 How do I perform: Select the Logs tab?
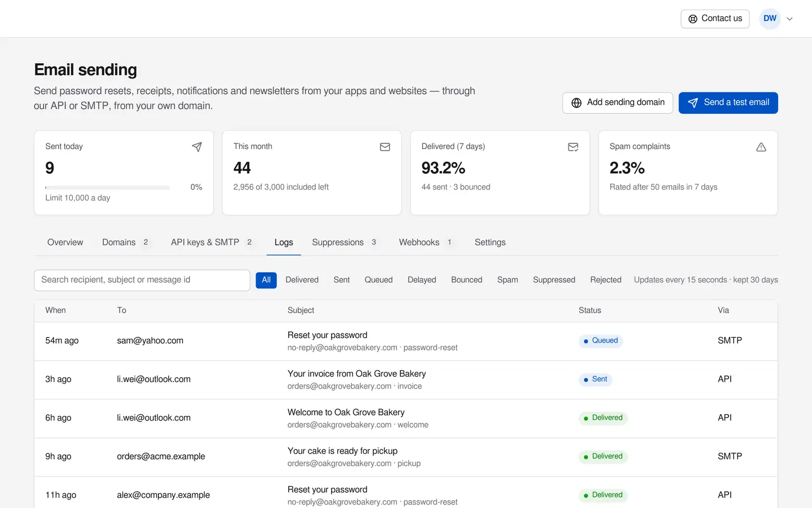point(284,242)
